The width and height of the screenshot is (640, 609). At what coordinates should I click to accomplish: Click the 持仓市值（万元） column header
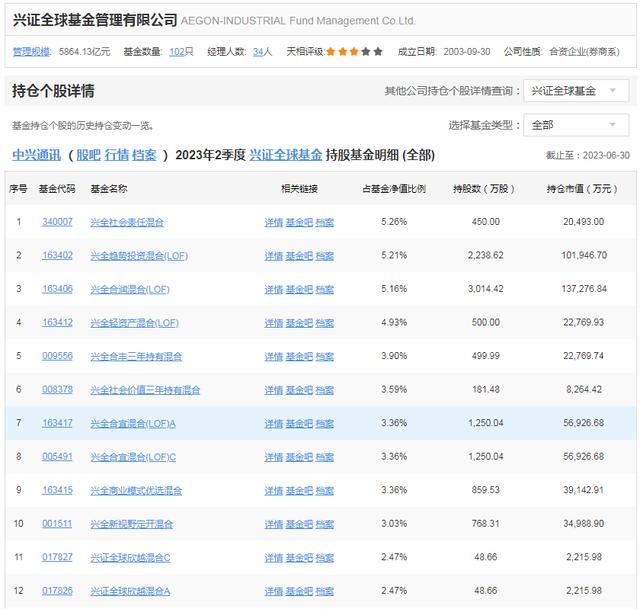click(582, 189)
